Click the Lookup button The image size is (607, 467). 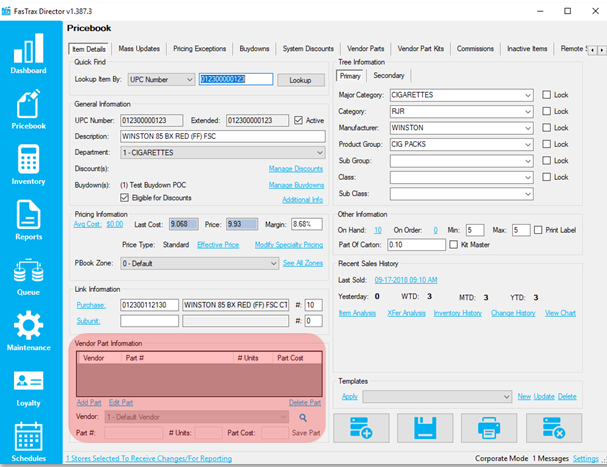point(300,80)
